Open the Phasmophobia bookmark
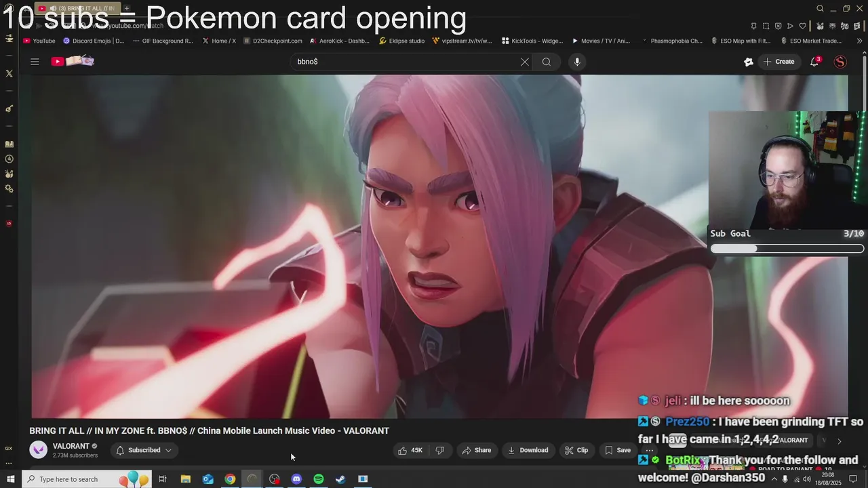Viewport: 868px width, 488px height. [x=671, y=41]
